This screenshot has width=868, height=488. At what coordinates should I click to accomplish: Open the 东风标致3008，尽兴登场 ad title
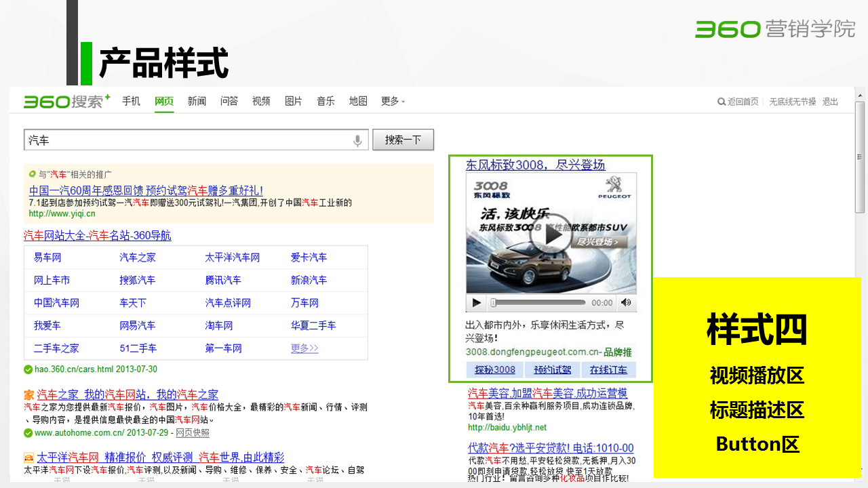pos(535,165)
